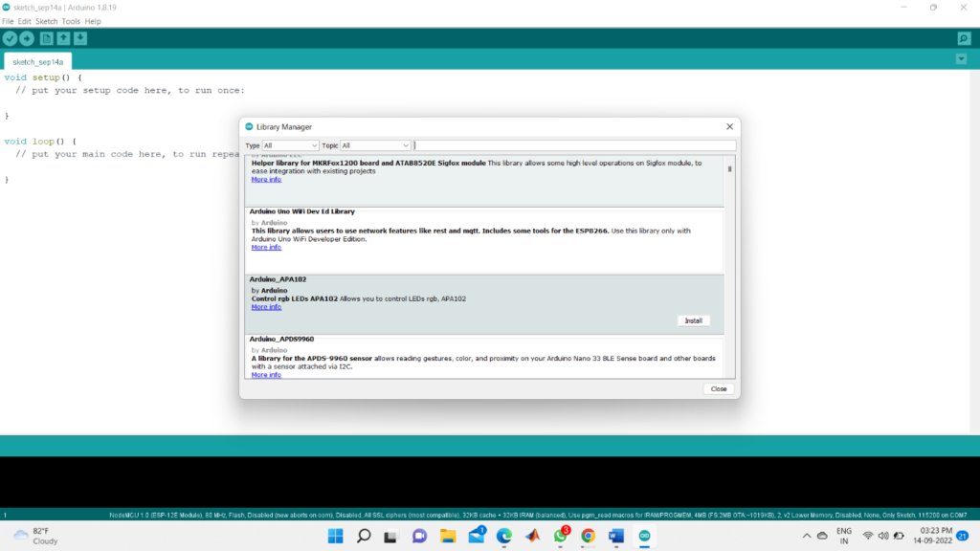Open More info for Arduino_APA102 library
Image resolution: width=980 pixels, height=551 pixels.
click(x=266, y=307)
